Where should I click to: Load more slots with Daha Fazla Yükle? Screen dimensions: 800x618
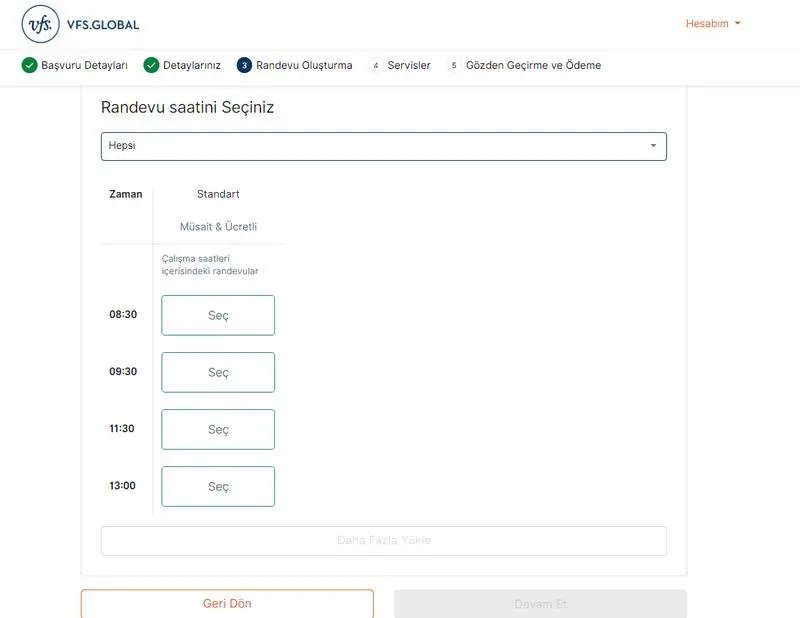[x=383, y=541]
